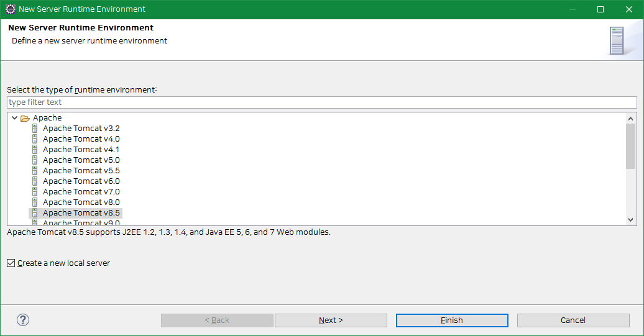
Task: Select Apache Tomcat v5.0 runtime
Action: 81,160
